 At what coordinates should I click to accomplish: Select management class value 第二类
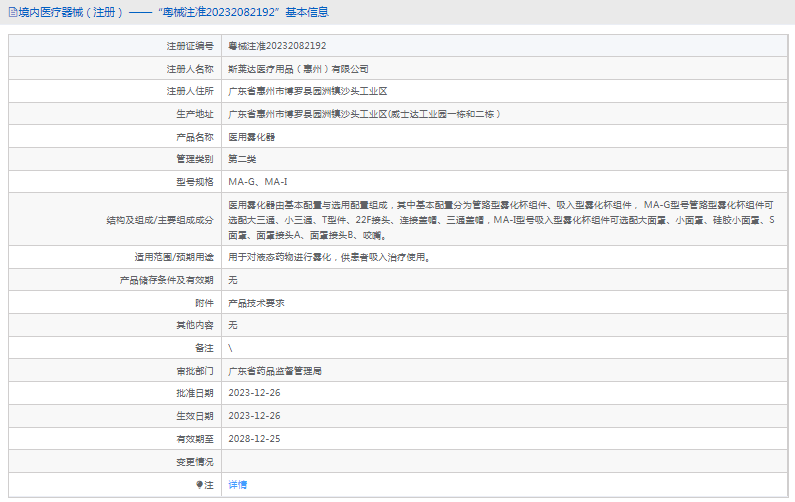[242, 159]
